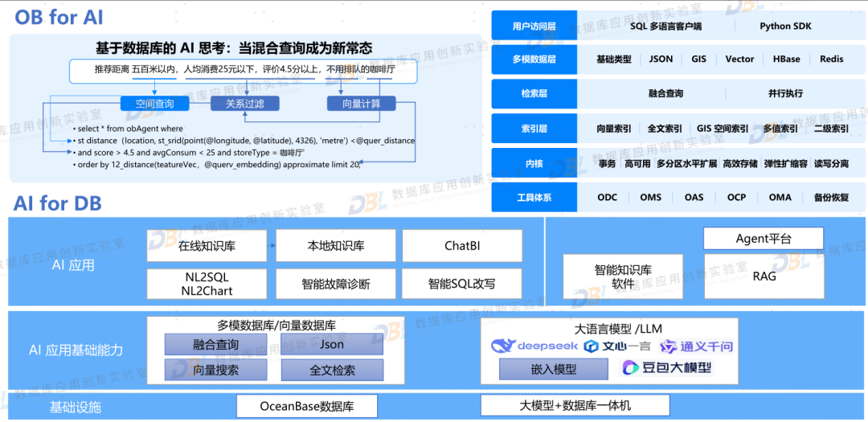Select the 用户访问层 layer label
Screen dimensions: 868x422
(534, 27)
